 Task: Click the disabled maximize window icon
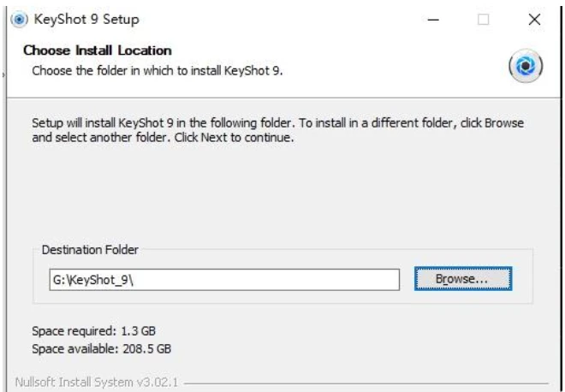[x=483, y=20]
